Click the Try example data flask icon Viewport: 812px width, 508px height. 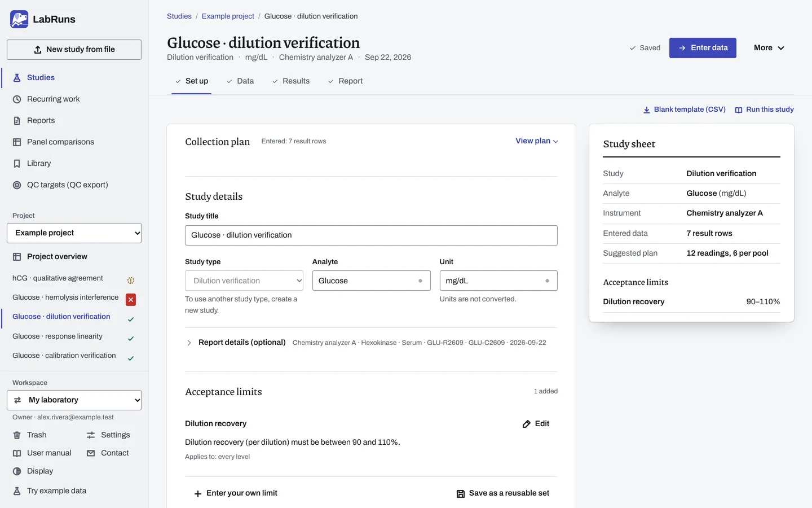(x=17, y=491)
